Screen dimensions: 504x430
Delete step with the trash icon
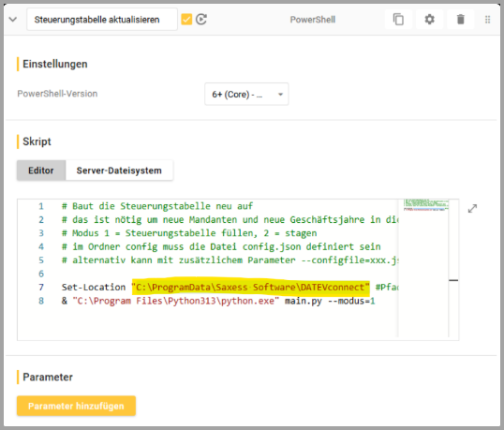(x=461, y=20)
